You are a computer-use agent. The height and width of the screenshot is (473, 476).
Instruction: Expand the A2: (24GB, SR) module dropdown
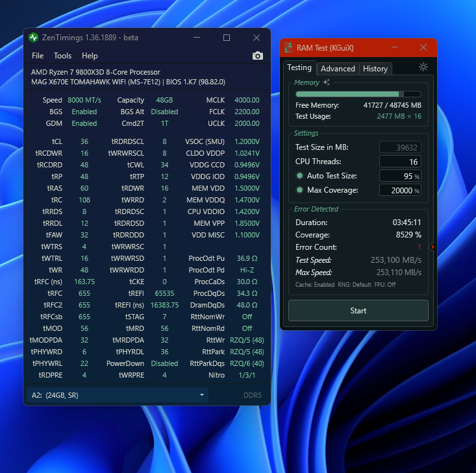118,395
